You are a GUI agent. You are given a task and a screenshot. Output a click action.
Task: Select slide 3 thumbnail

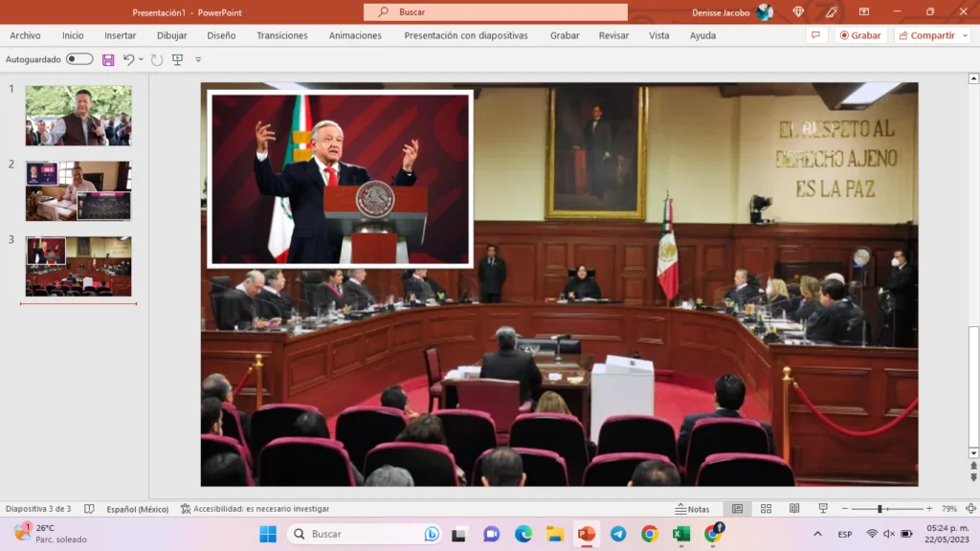(x=78, y=266)
